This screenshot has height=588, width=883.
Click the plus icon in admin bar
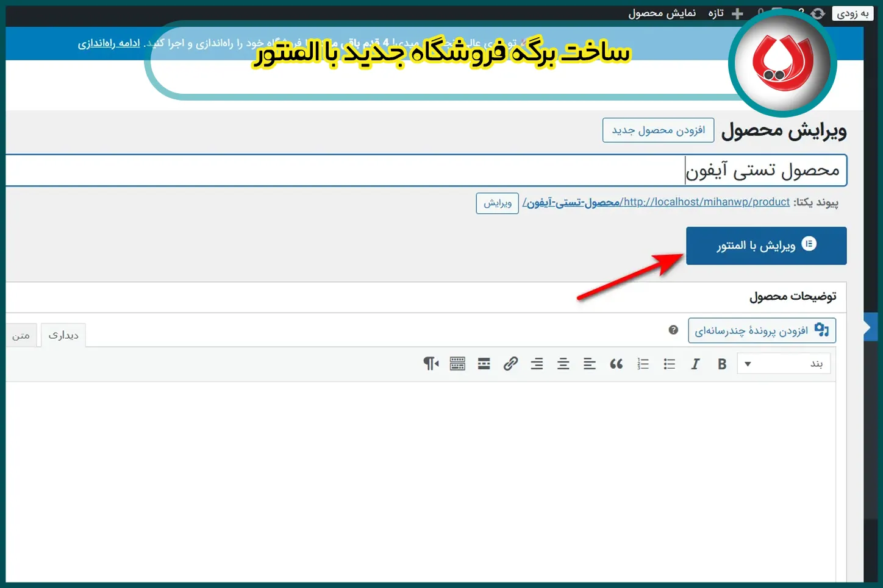[737, 13]
